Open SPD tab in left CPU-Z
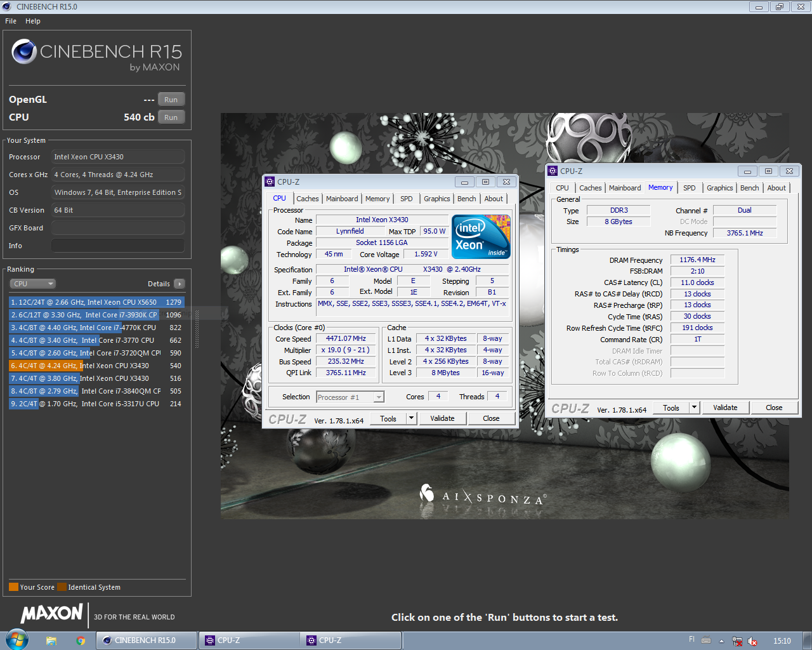The height and width of the screenshot is (650, 812). point(407,199)
